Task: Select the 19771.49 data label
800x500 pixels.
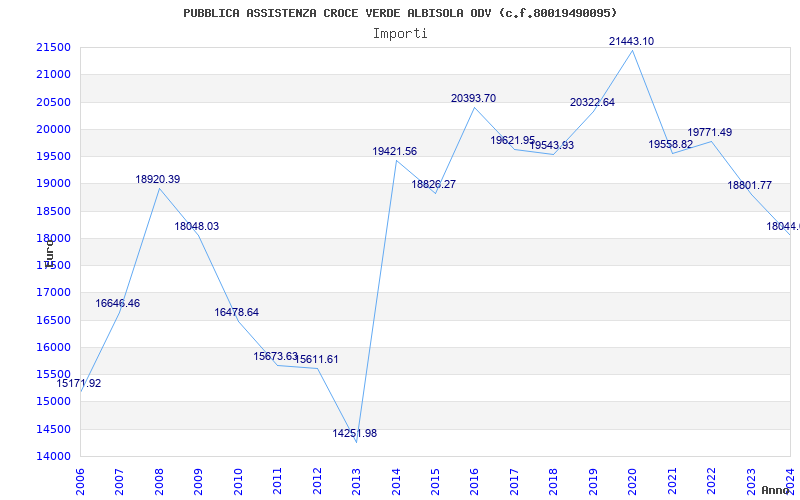Action: click(x=709, y=132)
